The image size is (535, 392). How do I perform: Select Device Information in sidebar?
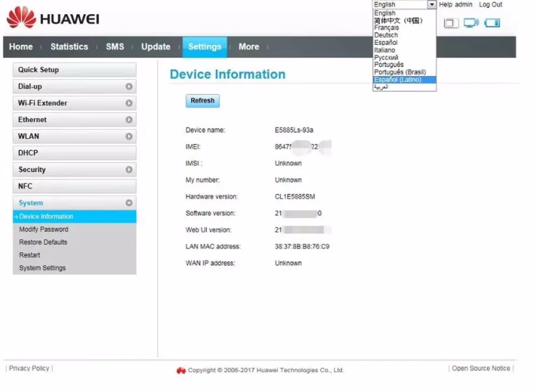tap(74, 217)
